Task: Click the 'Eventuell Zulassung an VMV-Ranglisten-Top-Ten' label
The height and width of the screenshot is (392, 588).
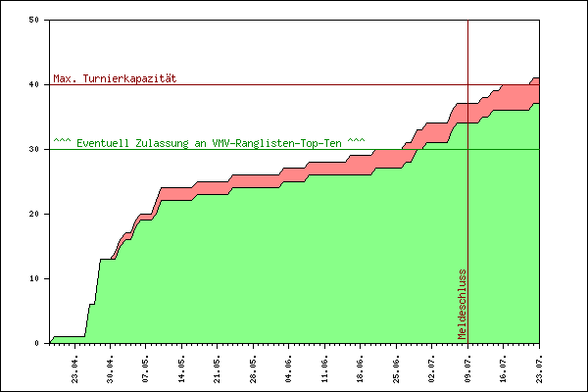Action: [x=209, y=143]
